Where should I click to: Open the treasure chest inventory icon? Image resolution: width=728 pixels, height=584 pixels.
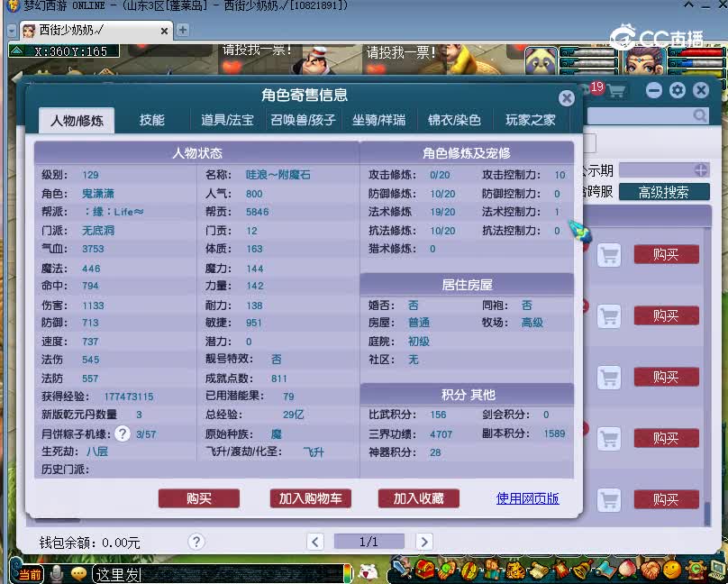[x=424, y=569]
